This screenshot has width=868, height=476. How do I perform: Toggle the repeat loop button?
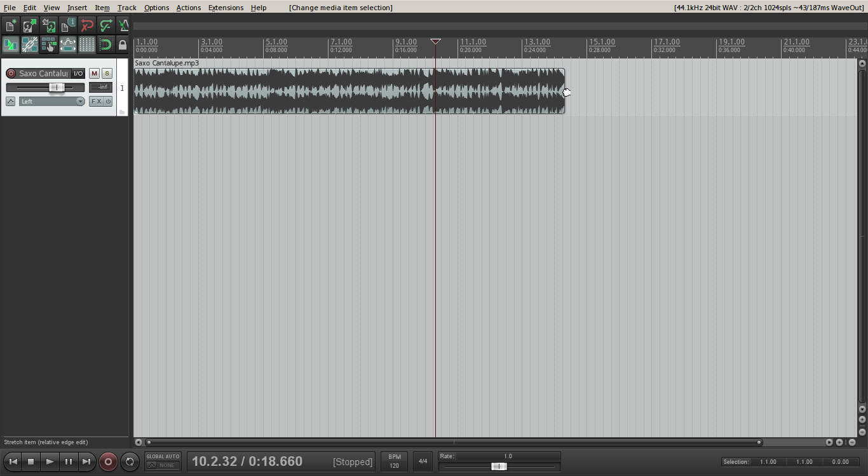coord(130,462)
